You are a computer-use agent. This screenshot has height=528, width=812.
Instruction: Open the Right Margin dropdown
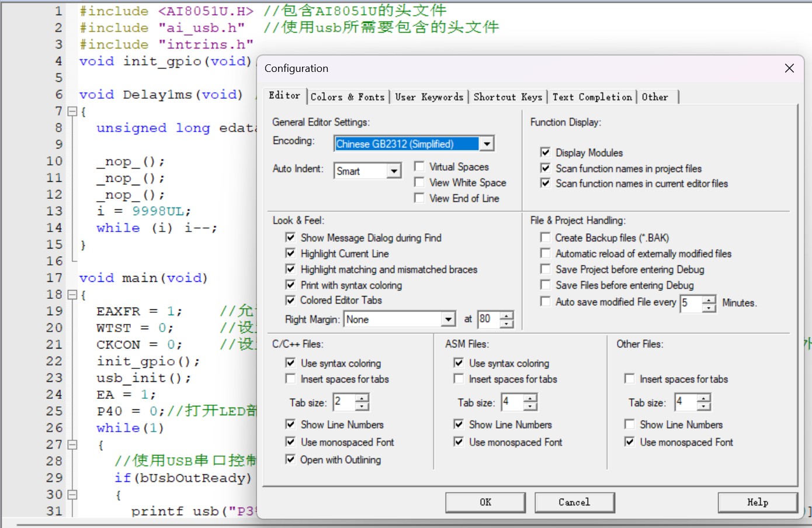point(448,319)
